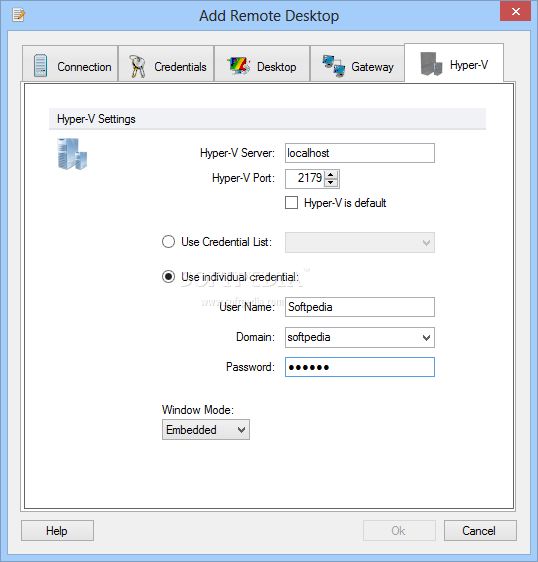Increase the Hyper-V Port value
Image resolution: width=538 pixels, height=562 pixels.
coord(331,175)
